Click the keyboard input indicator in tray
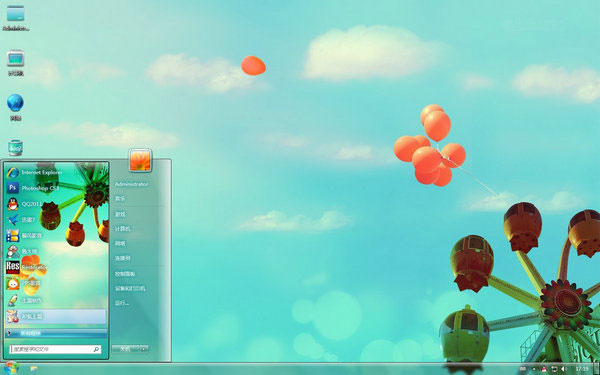The width and height of the screenshot is (600, 375). click(523, 369)
